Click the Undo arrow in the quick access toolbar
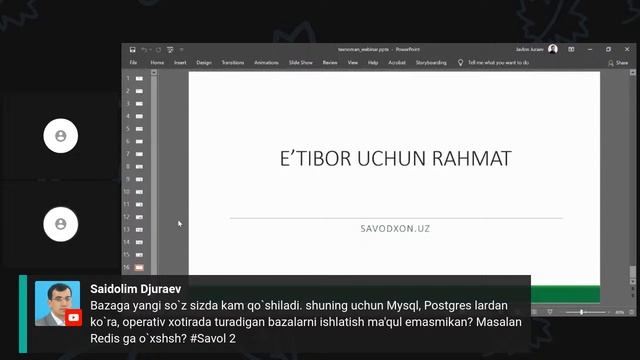The width and height of the screenshot is (640, 360). coord(144,50)
